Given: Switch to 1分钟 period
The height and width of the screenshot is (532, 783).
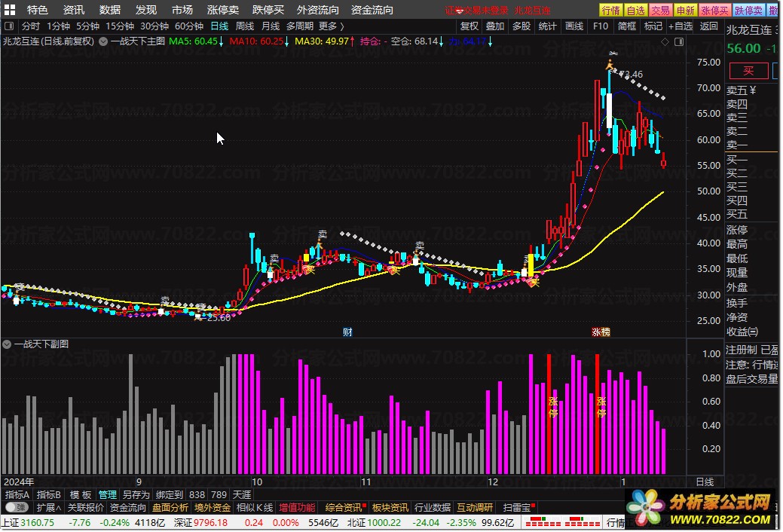Looking at the screenshot, I should (x=59, y=26).
